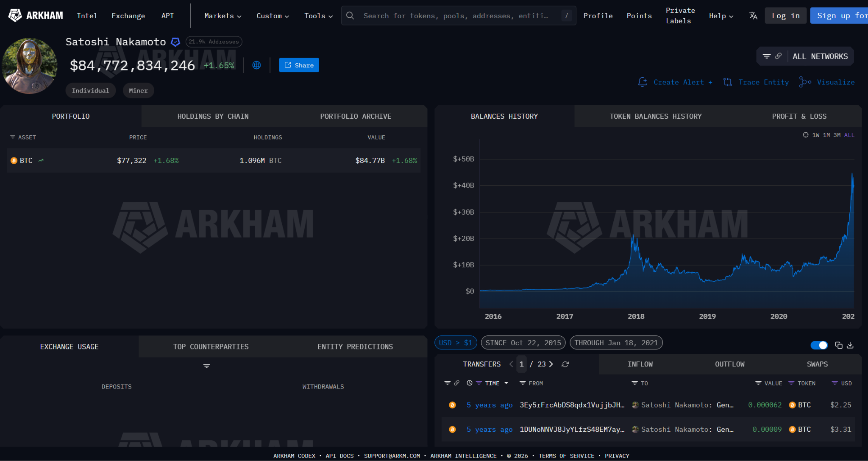This screenshot has height=461, width=868.
Task: Click the Satoshi Nakamoto profile avatar
Action: pos(29,66)
